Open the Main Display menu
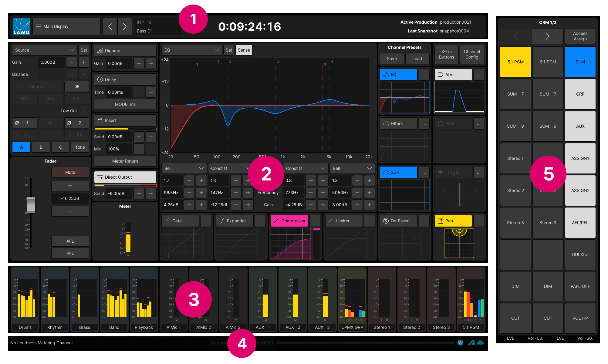 tap(66, 26)
